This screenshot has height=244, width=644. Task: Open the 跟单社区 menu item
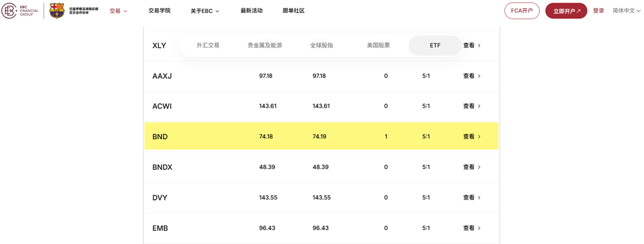click(x=294, y=11)
